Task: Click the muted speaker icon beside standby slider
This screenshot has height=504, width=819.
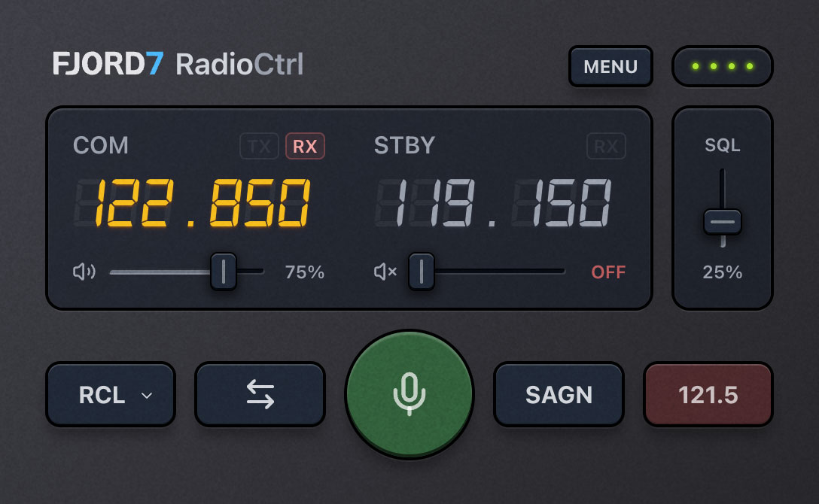Action: click(x=384, y=272)
